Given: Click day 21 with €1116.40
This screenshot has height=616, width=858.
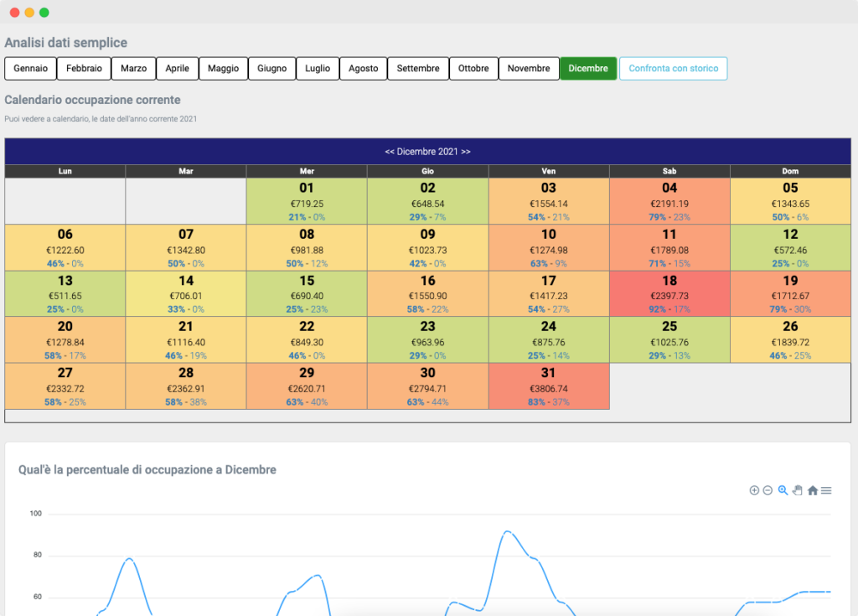Looking at the screenshot, I should (x=186, y=340).
